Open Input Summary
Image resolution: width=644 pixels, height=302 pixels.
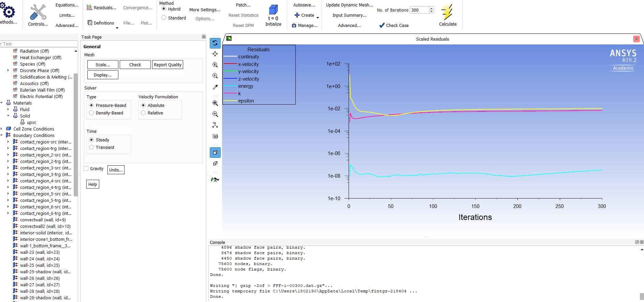[349, 15]
